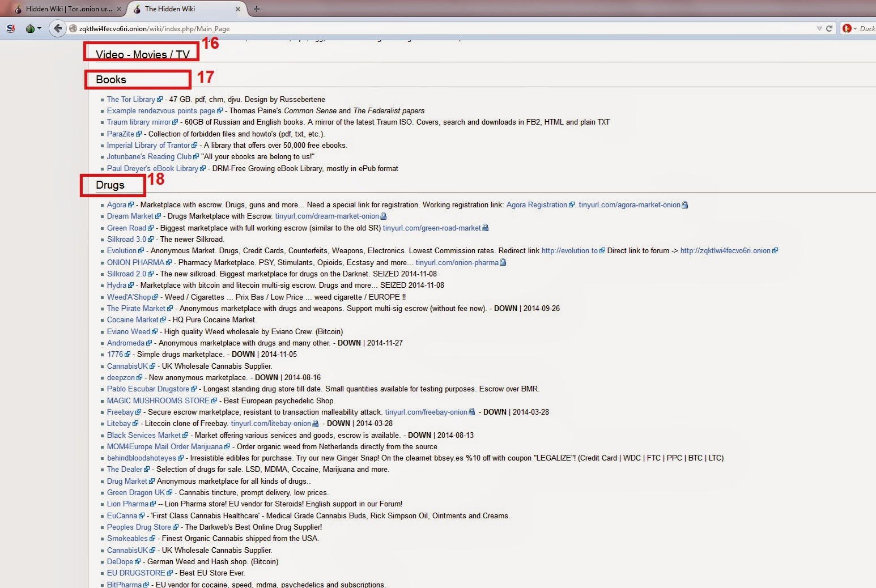Click external-link icon beside Example rendezvous points page
The width and height of the screenshot is (876, 588).
pyautogui.click(x=220, y=111)
